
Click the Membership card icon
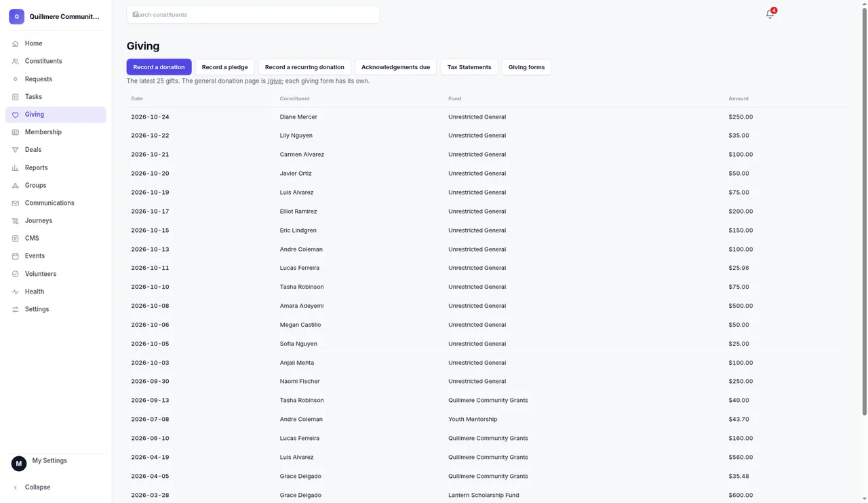pos(16,132)
